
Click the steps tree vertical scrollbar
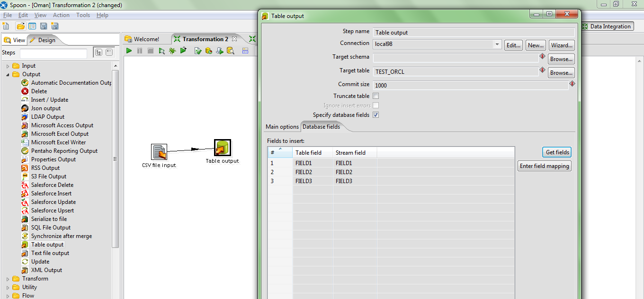coord(116,159)
